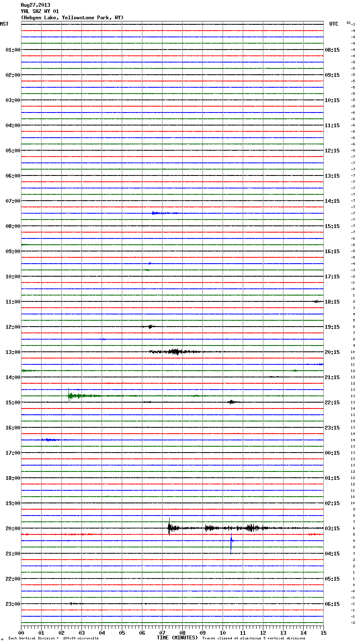Click the blue disturbance after the 16:00 trace

click(49, 440)
